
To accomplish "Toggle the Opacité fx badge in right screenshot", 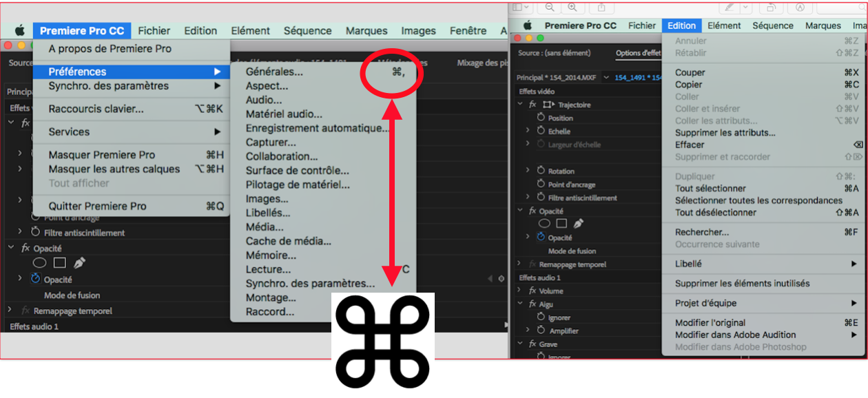I will (533, 211).
